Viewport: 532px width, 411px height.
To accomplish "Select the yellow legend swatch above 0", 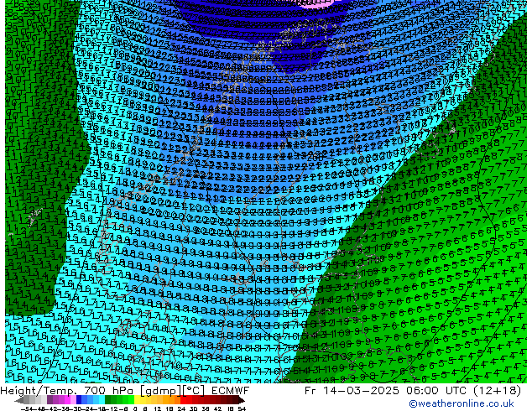I will click(x=137, y=400).
